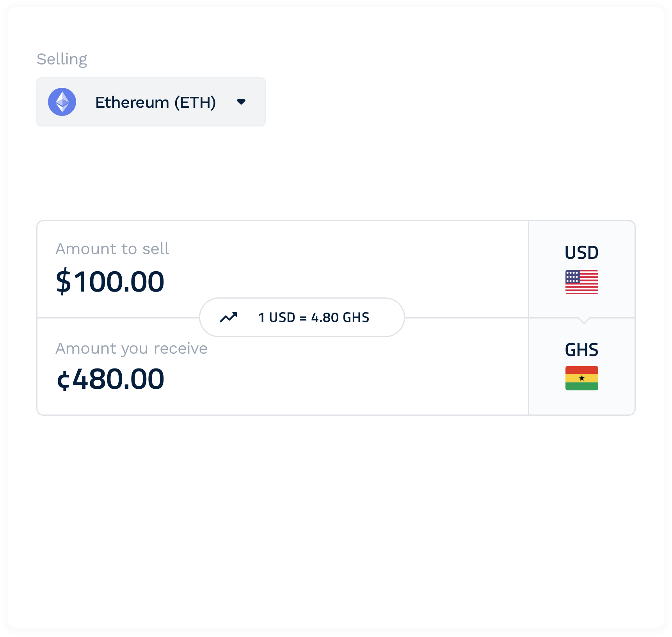
Task: Click the diamond-shaped ETH symbol
Action: coord(62,102)
